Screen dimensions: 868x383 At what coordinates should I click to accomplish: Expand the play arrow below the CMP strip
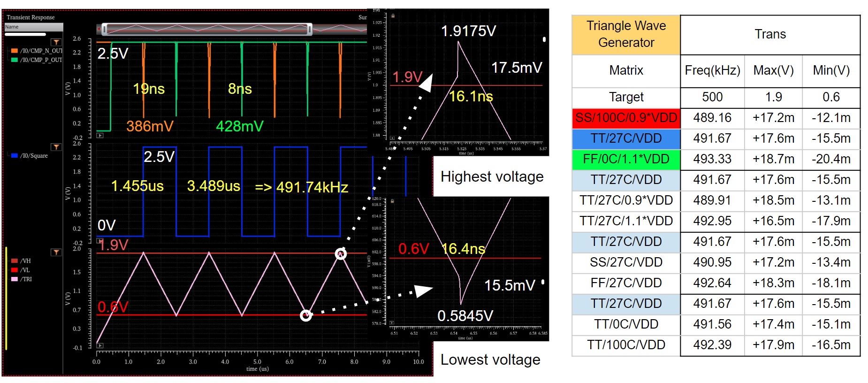click(100, 135)
